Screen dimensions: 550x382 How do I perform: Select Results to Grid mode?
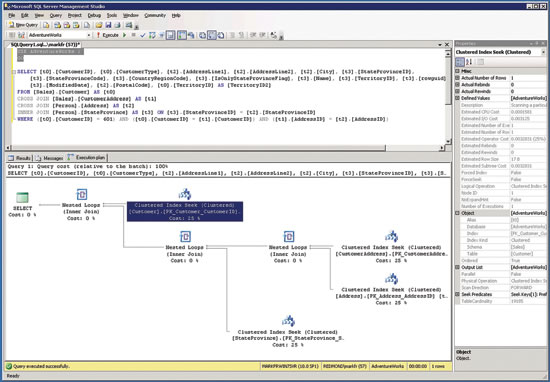click(212, 35)
